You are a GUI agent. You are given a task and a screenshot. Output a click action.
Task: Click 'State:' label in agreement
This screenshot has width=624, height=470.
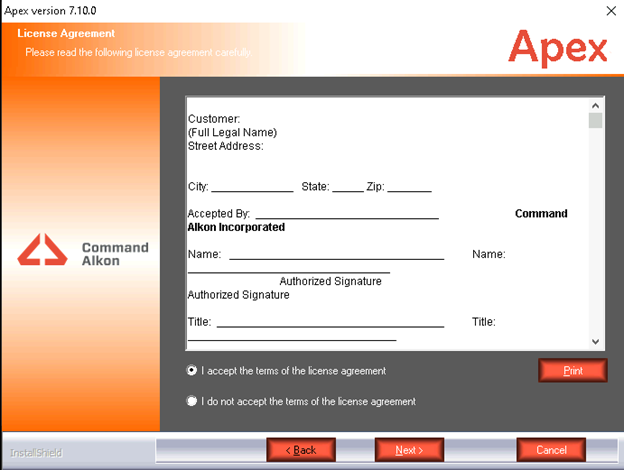point(316,187)
